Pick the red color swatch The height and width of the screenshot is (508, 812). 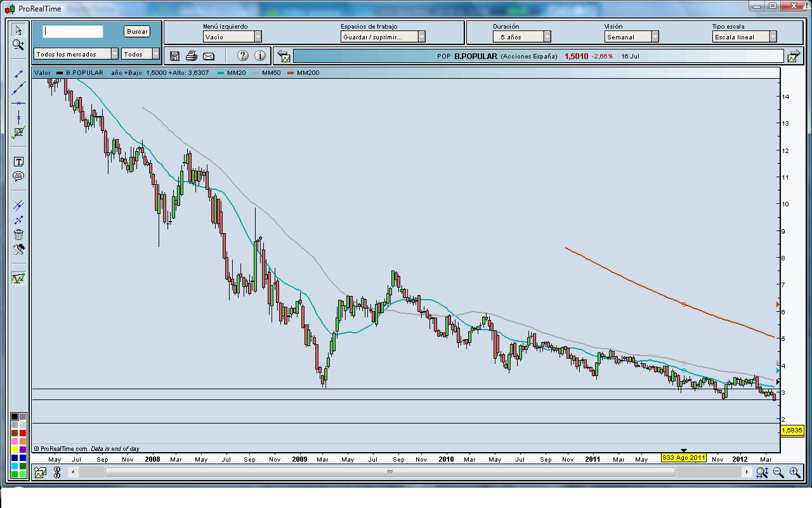(x=23, y=433)
